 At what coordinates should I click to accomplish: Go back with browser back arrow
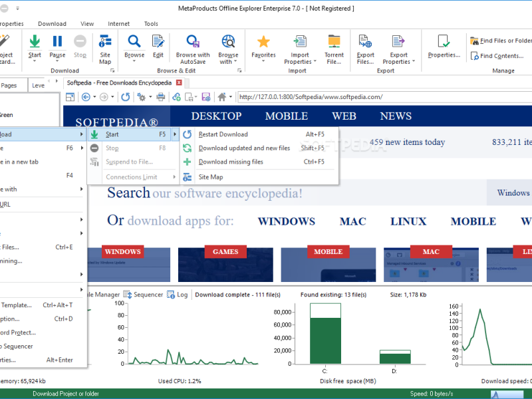(86, 97)
